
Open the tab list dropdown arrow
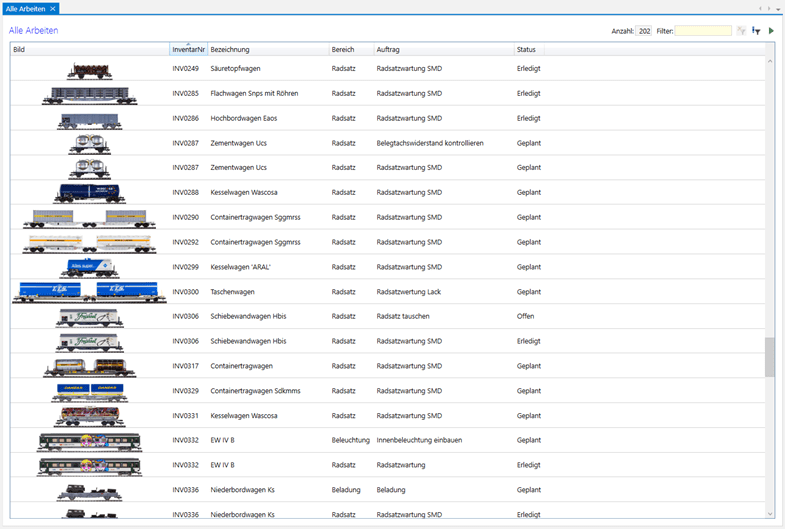pyautogui.click(x=777, y=8)
